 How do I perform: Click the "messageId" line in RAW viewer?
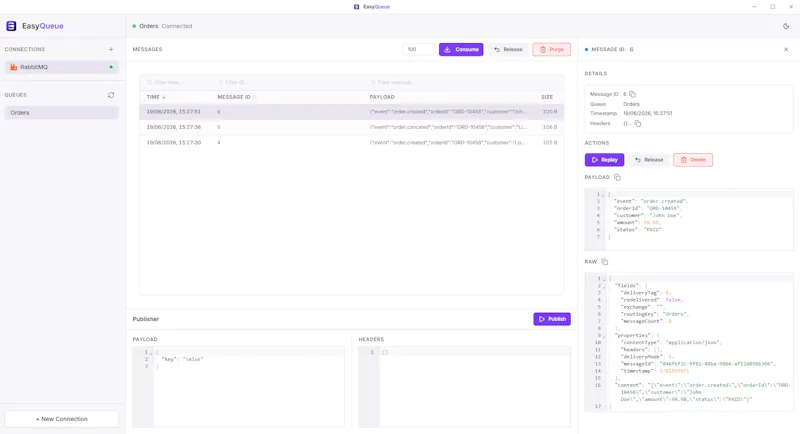[x=698, y=364]
